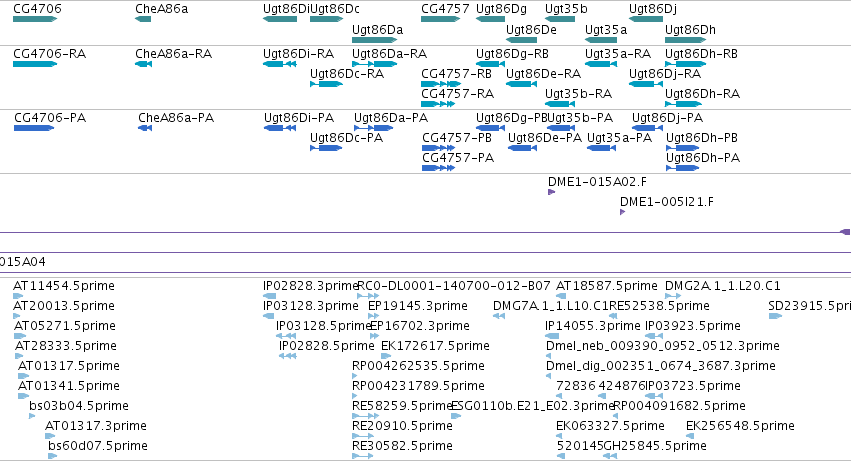Click the CG4757 gene arrow

[x=440, y=19]
